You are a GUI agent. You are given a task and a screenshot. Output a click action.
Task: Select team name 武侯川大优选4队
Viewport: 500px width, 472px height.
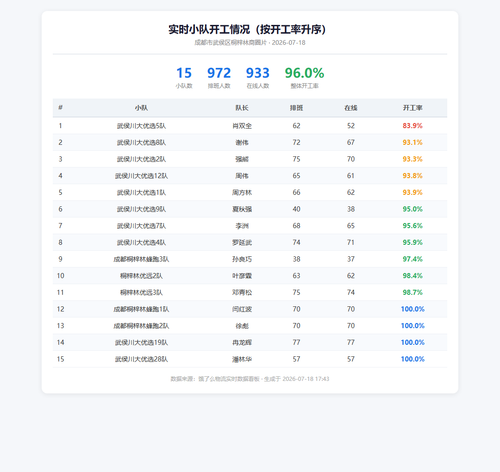(141, 242)
